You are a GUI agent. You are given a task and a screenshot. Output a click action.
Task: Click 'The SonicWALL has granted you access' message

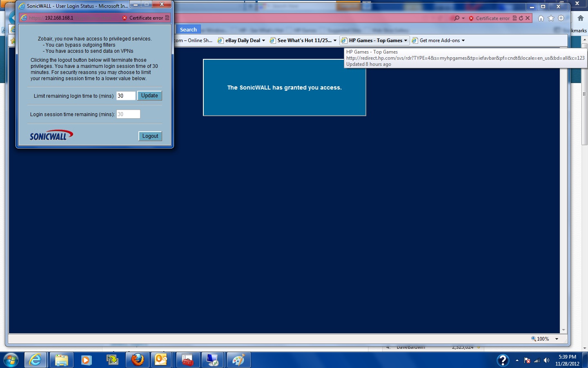pos(285,88)
